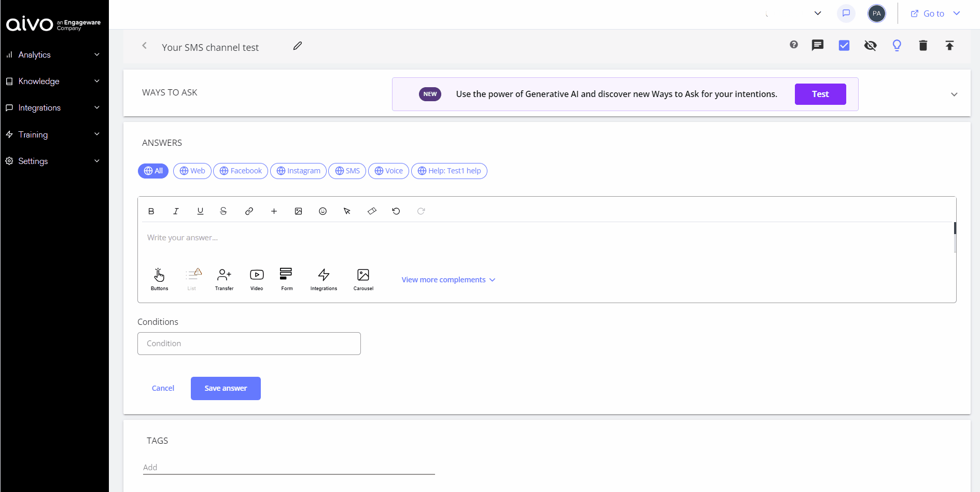This screenshot has width=980, height=492.
Task: Redo the last edit
Action: click(x=421, y=211)
